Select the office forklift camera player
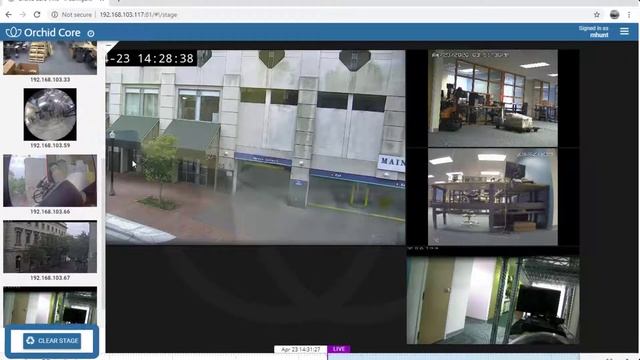Image resolution: width=640 pixels, height=360 pixels. 493,98
